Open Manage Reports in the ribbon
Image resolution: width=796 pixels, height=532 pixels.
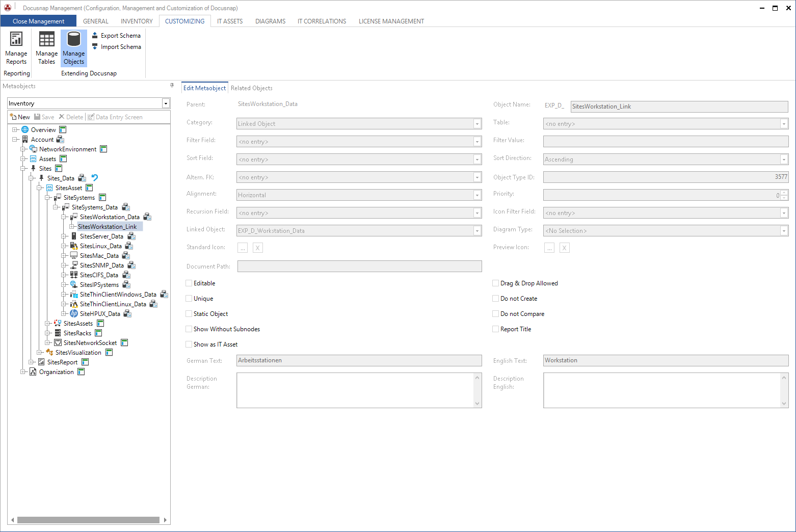16,48
